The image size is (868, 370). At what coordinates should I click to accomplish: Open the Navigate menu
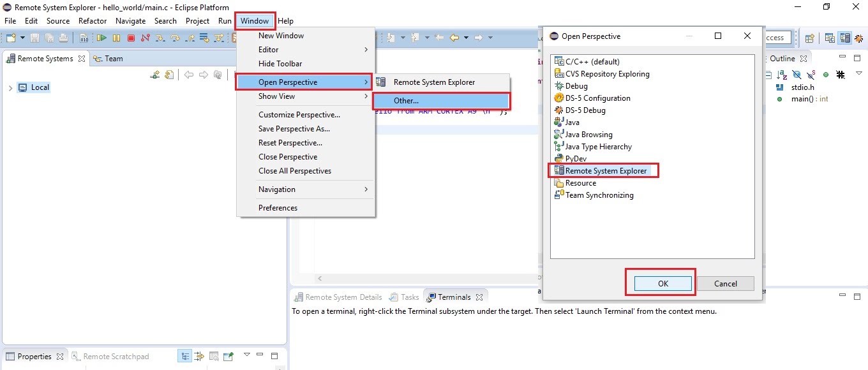coord(131,21)
